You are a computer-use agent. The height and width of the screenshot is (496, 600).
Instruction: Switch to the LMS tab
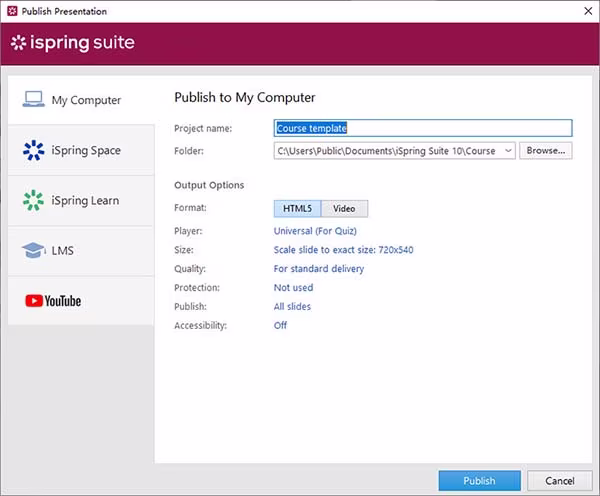[81, 251]
